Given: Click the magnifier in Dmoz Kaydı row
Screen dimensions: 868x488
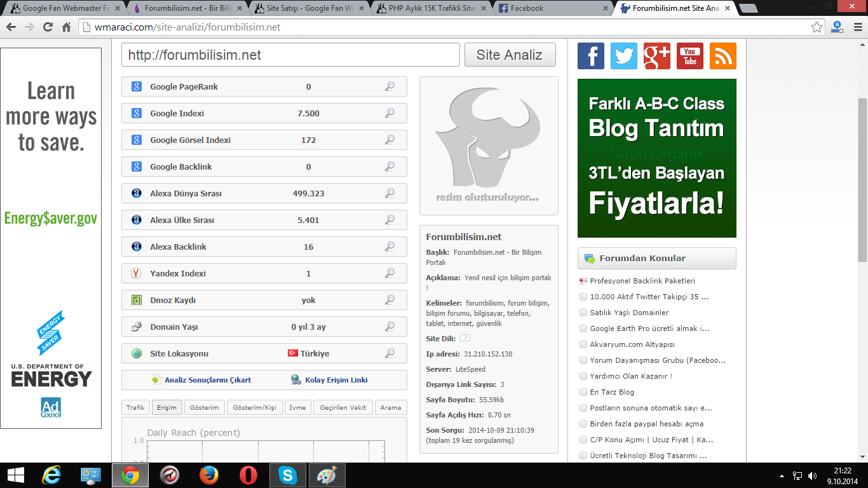Looking at the screenshot, I should tap(390, 300).
